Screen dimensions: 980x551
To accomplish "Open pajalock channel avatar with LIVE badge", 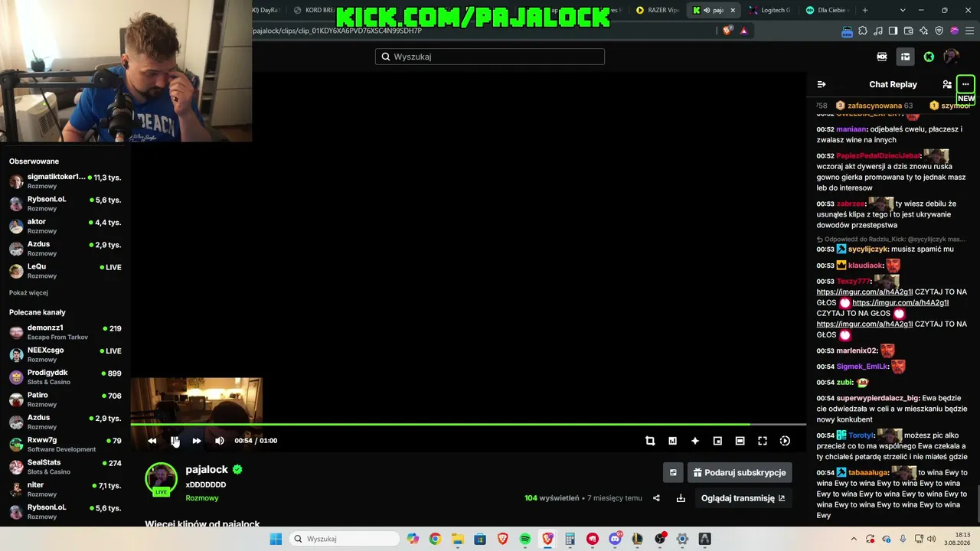I will click(161, 479).
